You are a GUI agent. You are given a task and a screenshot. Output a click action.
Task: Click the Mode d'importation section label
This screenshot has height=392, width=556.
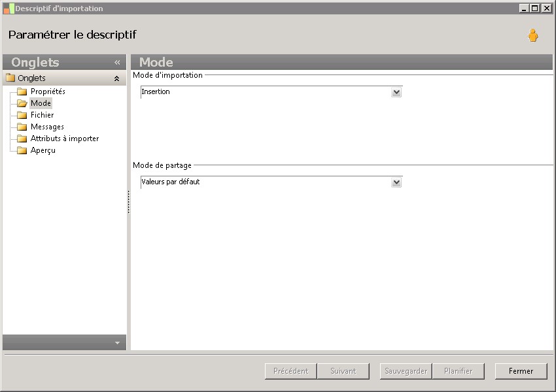[167, 75]
